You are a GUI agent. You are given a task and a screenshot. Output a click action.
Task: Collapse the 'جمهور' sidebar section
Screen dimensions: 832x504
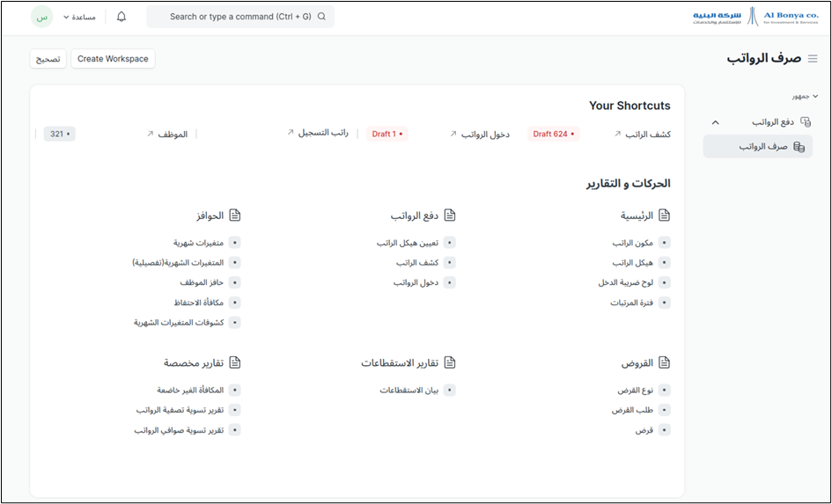pos(815,97)
